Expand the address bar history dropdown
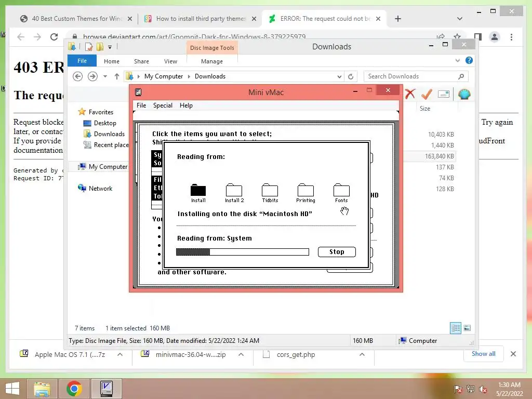This screenshot has height=399, width=532. pyautogui.click(x=339, y=77)
